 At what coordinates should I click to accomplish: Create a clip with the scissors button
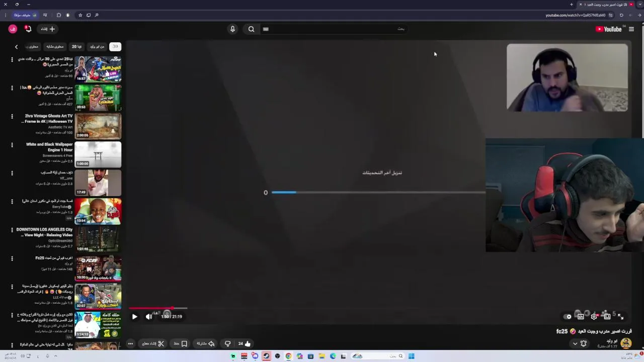pos(153,344)
